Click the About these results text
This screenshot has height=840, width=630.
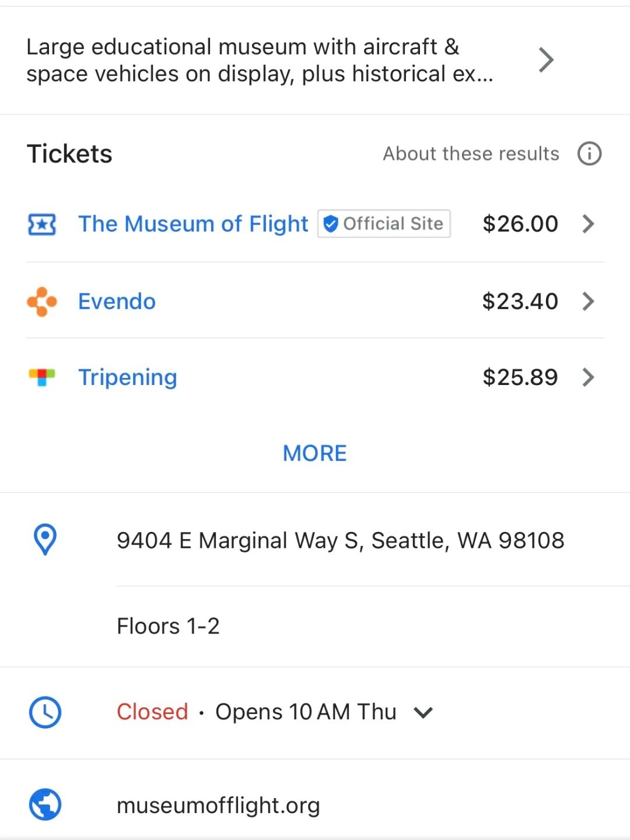pos(471,154)
